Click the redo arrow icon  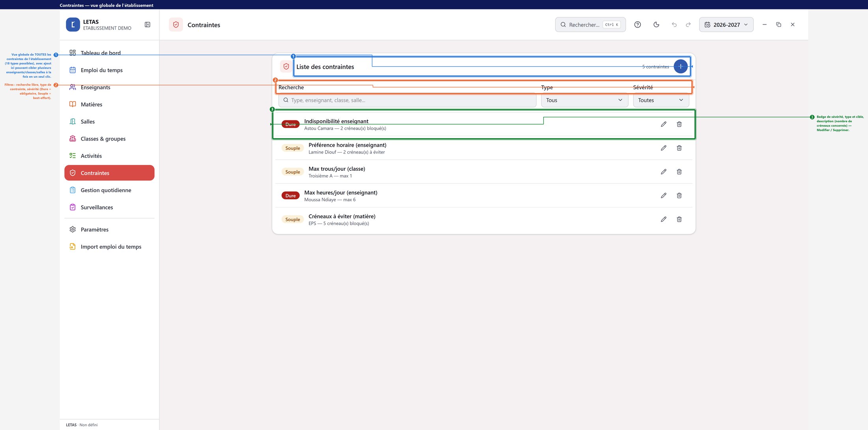coord(688,24)
